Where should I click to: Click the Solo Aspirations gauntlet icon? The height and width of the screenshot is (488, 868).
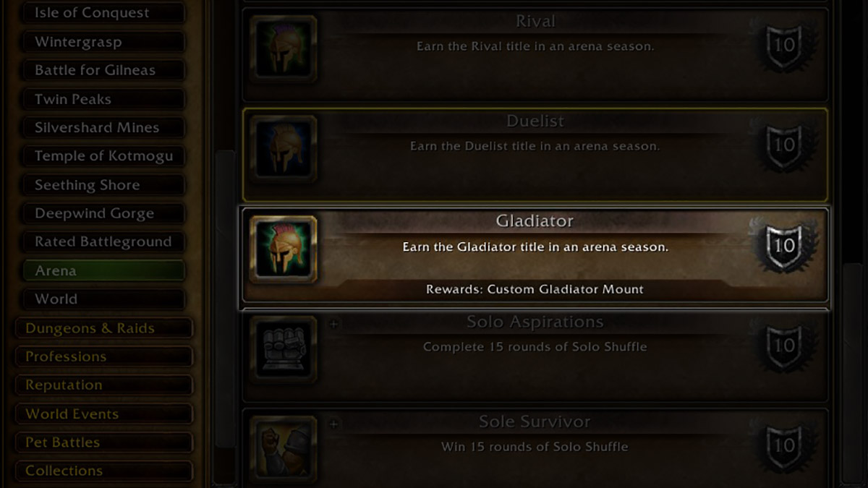click(x=284, y=349)
